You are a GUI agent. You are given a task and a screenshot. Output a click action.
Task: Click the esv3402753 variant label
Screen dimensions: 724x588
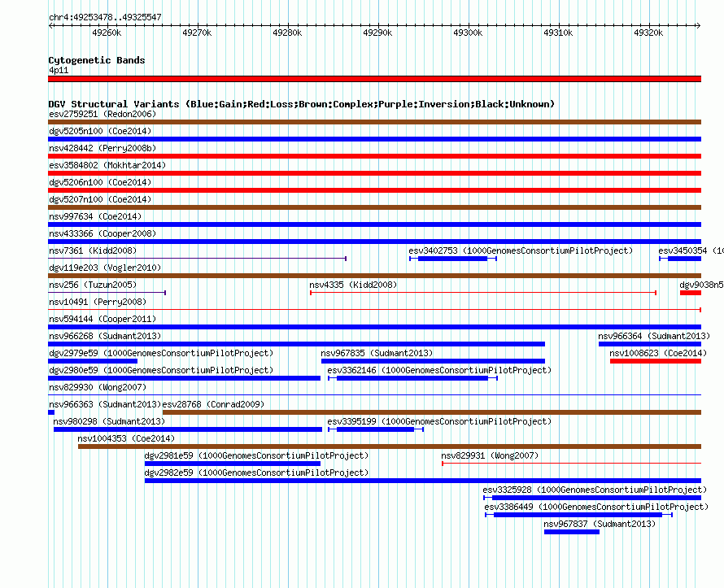click(x=521, y=250)
